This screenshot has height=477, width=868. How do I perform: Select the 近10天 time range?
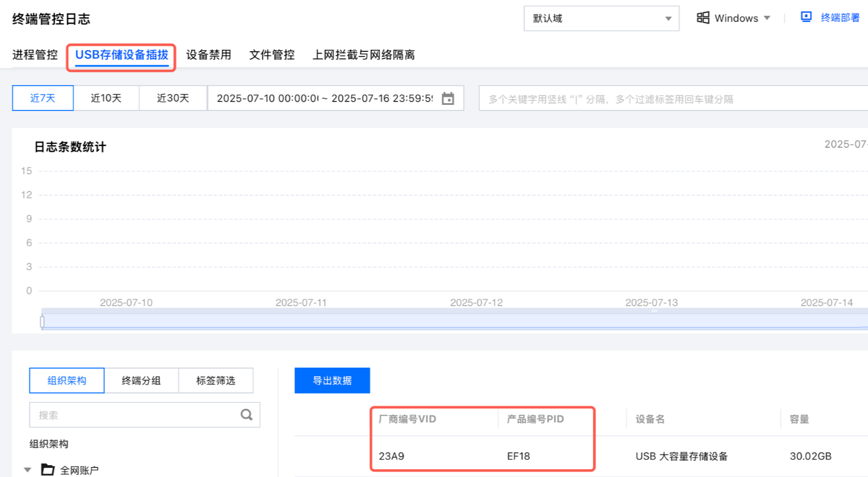pyautogui.click(x=106, y=98)
